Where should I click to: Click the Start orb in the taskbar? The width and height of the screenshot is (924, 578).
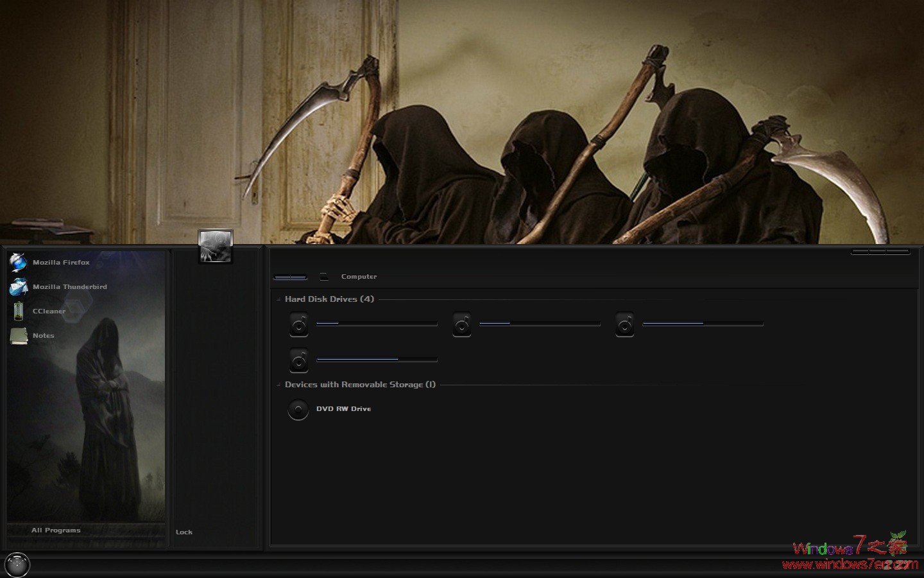pos(16,565)
